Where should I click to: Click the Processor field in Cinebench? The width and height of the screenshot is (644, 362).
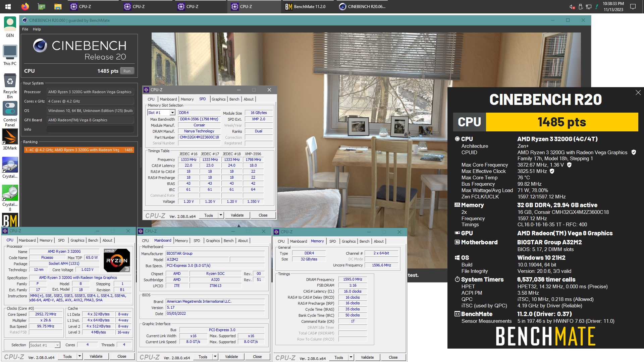click(x=90, y=92)
